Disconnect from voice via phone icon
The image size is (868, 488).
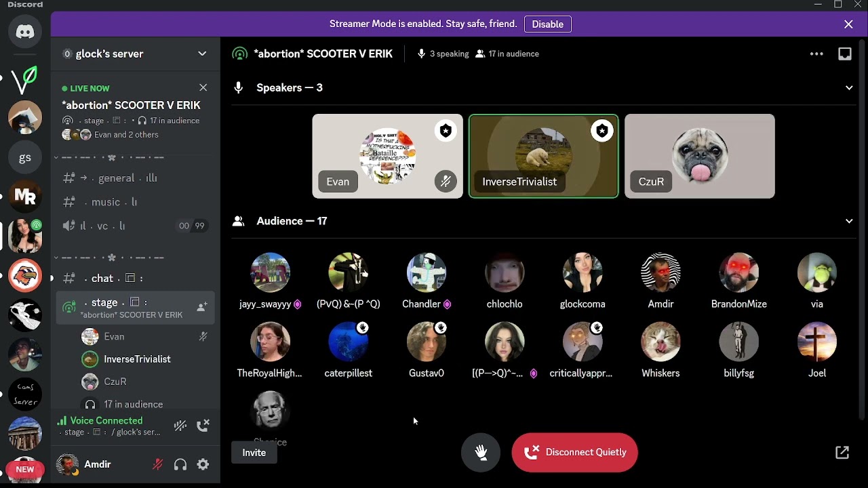click(x=203, y=426)
